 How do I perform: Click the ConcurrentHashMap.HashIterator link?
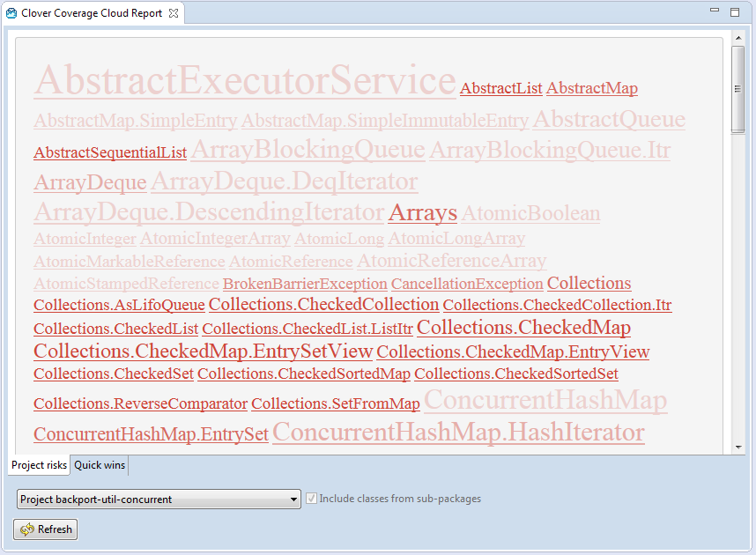point(458,433)
